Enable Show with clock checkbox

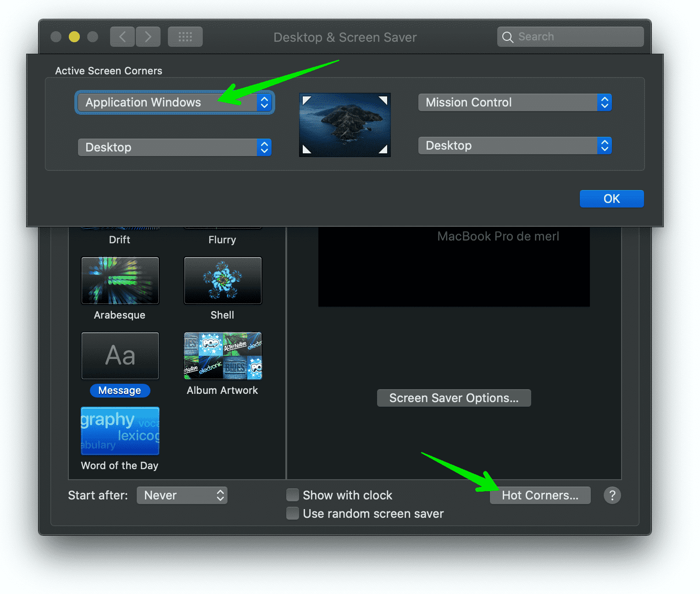293,495
